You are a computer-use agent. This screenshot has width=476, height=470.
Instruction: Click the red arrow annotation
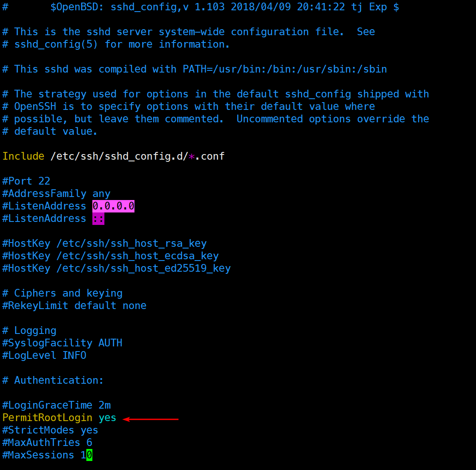click(151, 419)
